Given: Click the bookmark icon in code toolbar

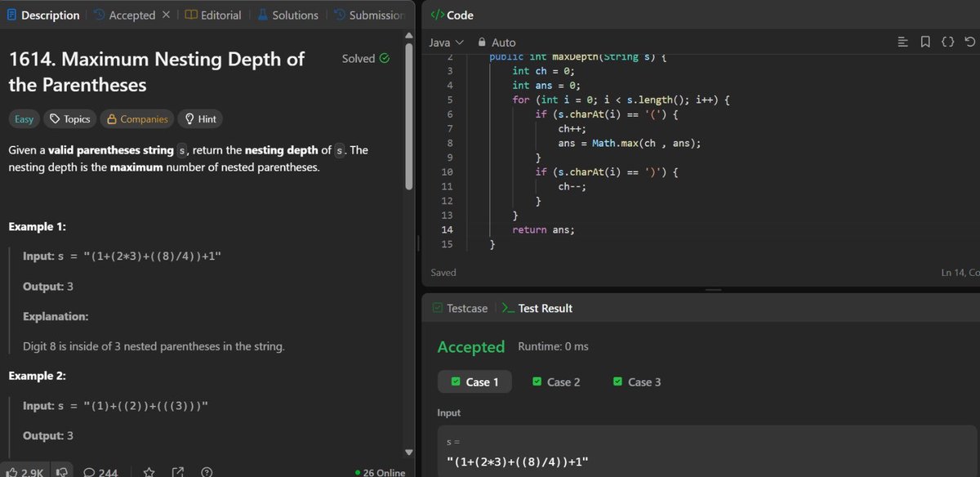Looking at the screenshot, I should point(924,42).
